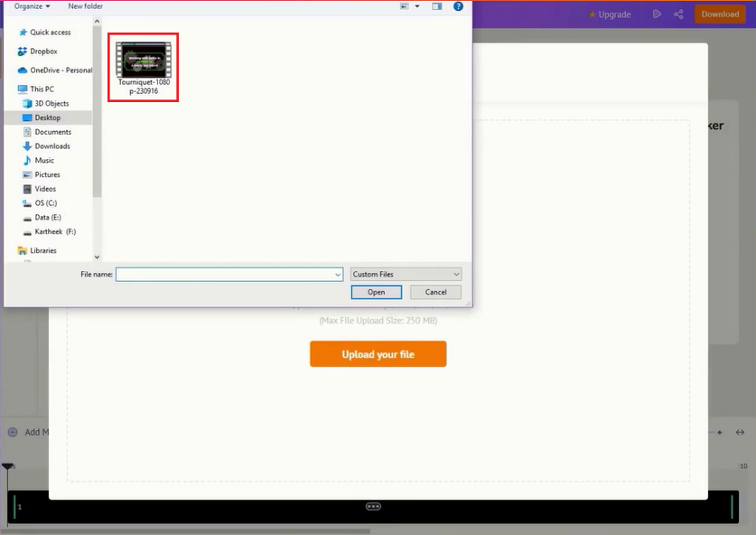Viewport: 756px width, 535px height.
Task: Click the timeline zoom in plus icon
Action: (x=719, y=432)
